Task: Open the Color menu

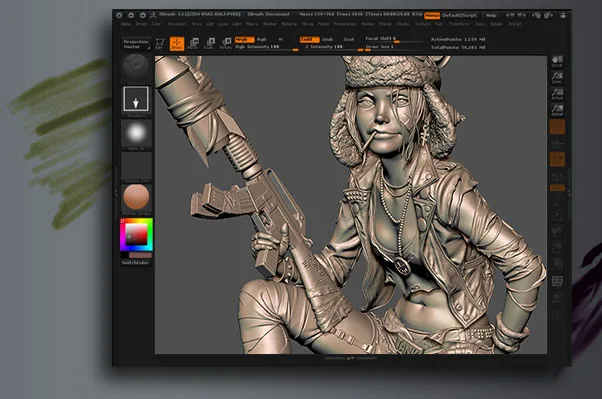Action: [156, 24]
